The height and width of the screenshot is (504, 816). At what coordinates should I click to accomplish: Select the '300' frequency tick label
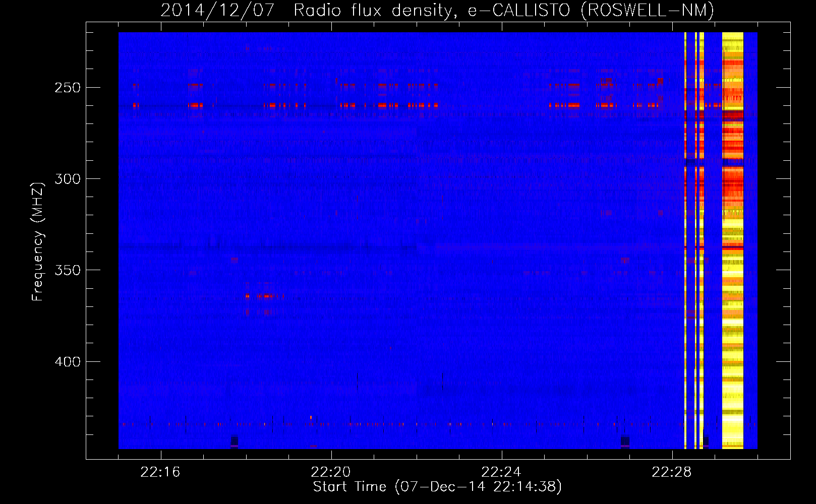68,179
